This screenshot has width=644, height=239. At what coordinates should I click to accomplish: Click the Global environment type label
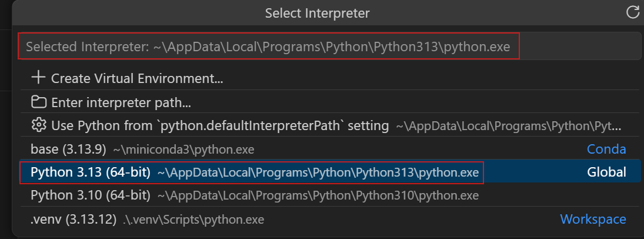click(x=606, y=172)
